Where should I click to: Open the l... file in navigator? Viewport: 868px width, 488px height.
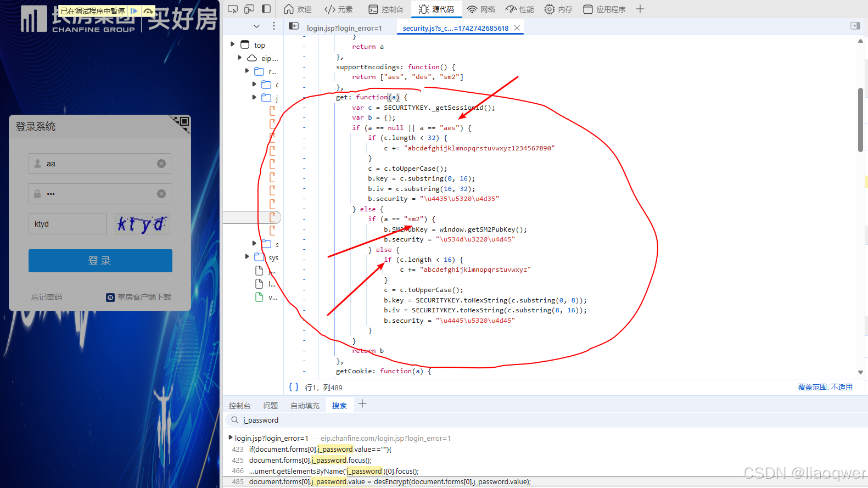click(266, 284)
